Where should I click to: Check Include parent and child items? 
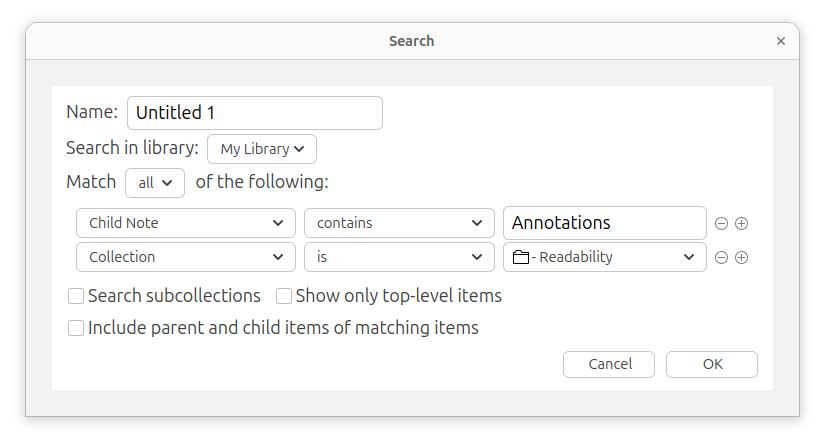tap(76, 328)
